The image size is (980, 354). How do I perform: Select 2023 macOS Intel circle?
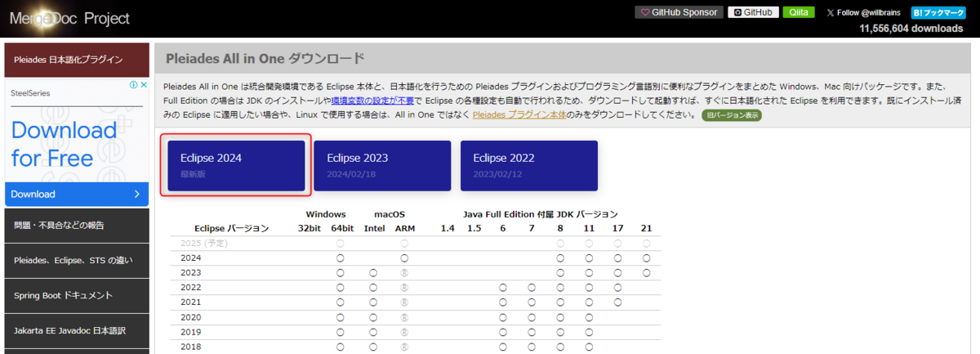372,273
